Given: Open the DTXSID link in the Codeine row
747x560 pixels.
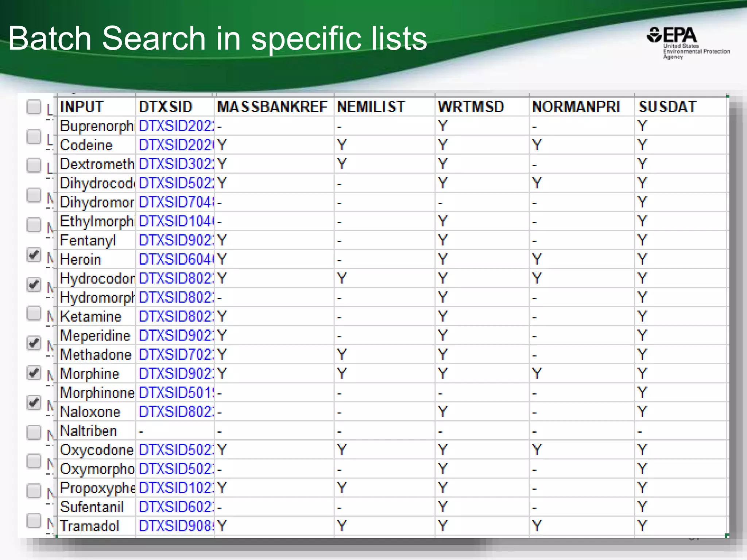Looking at the screenshot, I should (x=176, y=145).
